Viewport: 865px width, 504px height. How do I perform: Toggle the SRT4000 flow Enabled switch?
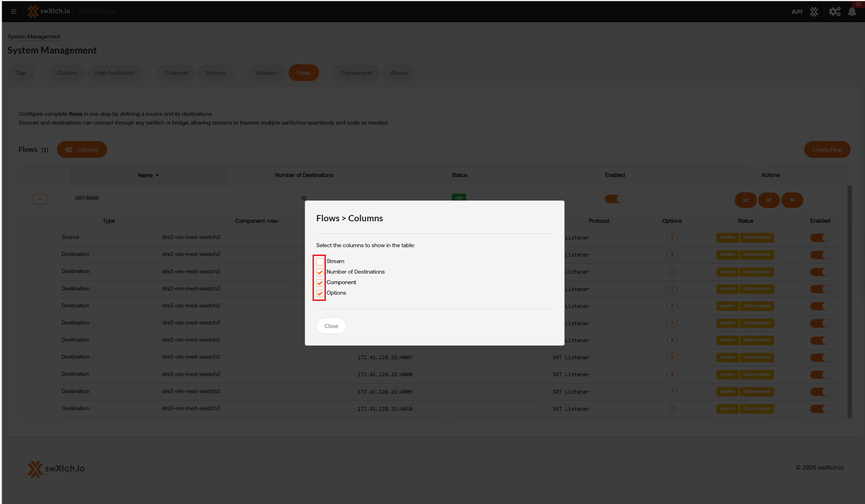[x=615, y=199]
